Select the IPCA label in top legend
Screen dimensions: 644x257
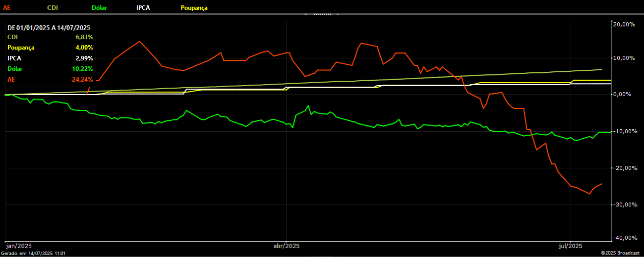click(x=144, y=8)
